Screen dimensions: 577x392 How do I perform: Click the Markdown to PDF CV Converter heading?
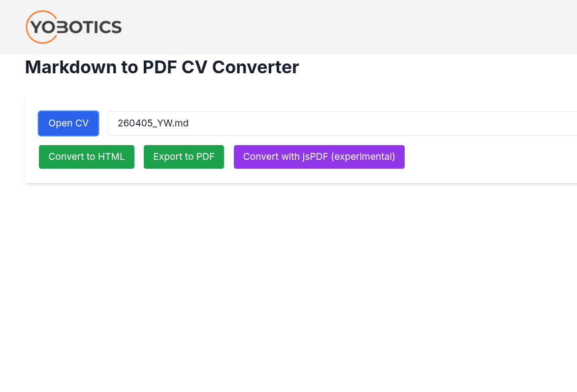(x=162, y=67)
